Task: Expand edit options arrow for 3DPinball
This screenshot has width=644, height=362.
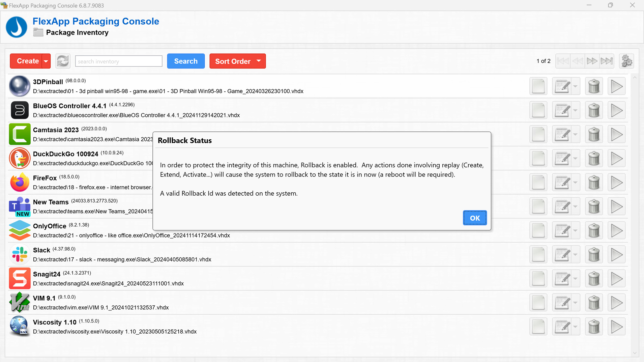Action: pyautogui.click(x=576, y=86)
